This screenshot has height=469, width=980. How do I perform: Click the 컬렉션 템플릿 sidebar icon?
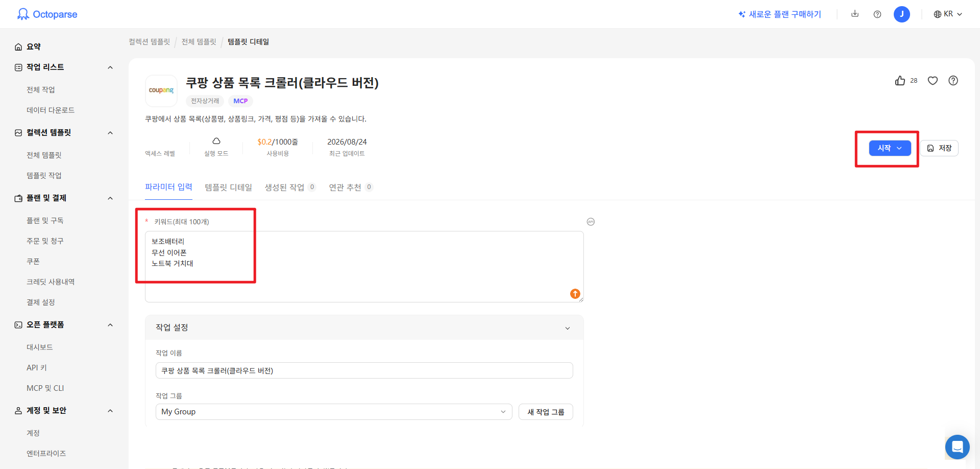point(18,133)
